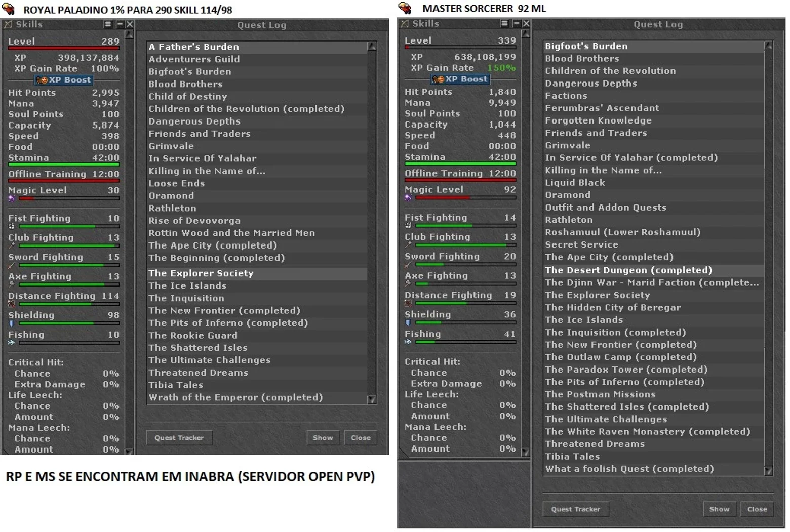Click the up arrow of the left Skills scrollbar
The height and width of the screenshot is (532, 790).
(x=129, y=34)
